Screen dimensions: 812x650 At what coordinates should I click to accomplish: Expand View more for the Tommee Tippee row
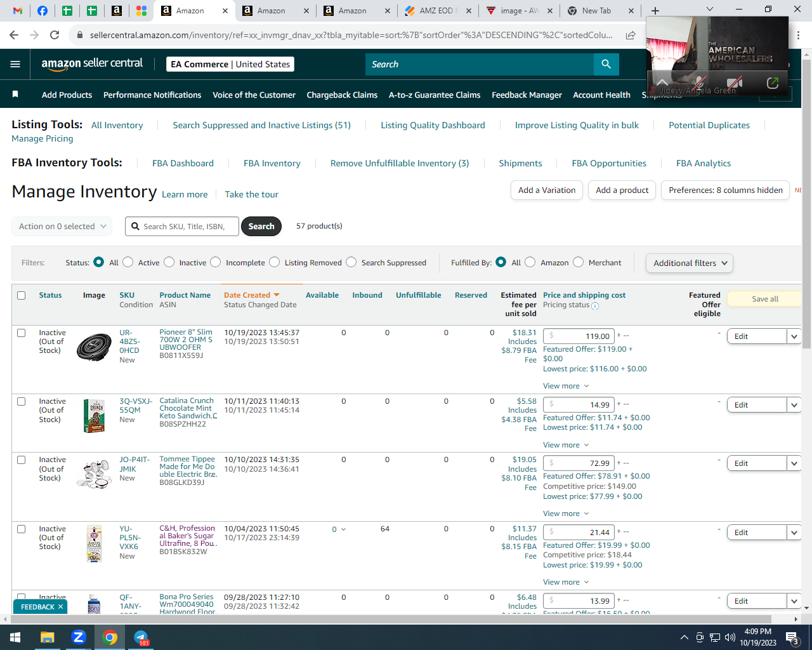coord(566,514)
